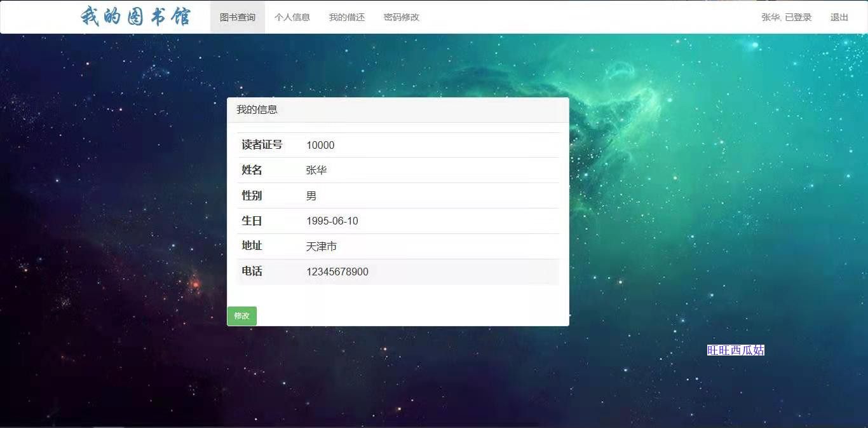Click the green 修改 button
This screenshot has width=868, height=428.
[x=242, y=315]
